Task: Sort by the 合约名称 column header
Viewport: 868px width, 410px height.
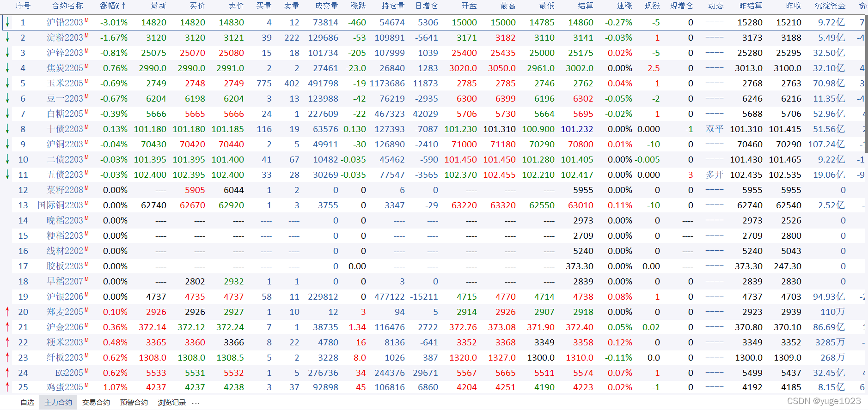Action: pos(67,6)
